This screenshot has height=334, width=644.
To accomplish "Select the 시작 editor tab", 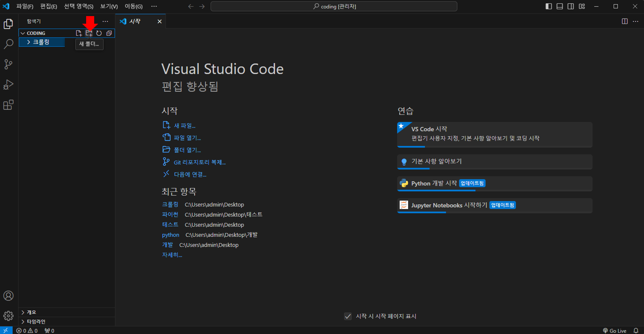I will pos(140,21).
